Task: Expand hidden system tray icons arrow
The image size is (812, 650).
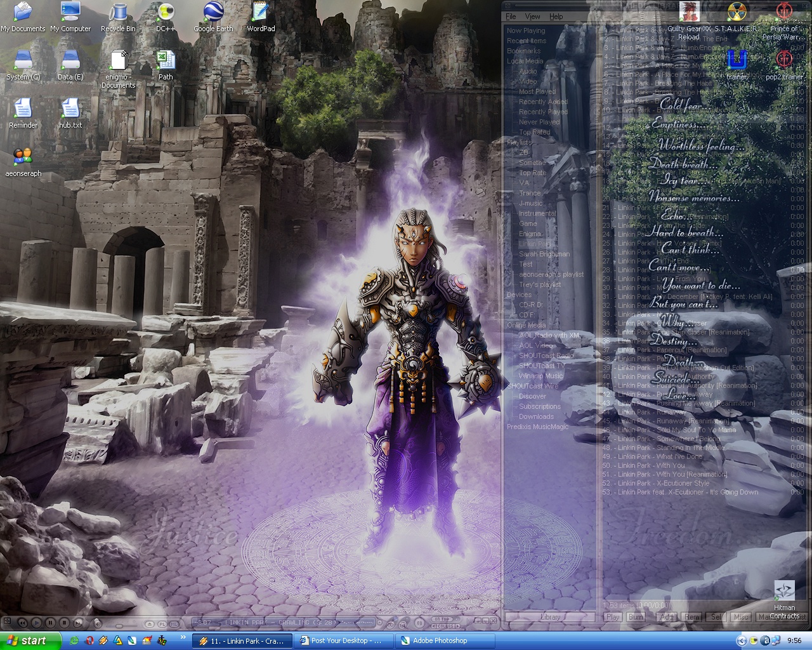Action: [x=741, y=640]
